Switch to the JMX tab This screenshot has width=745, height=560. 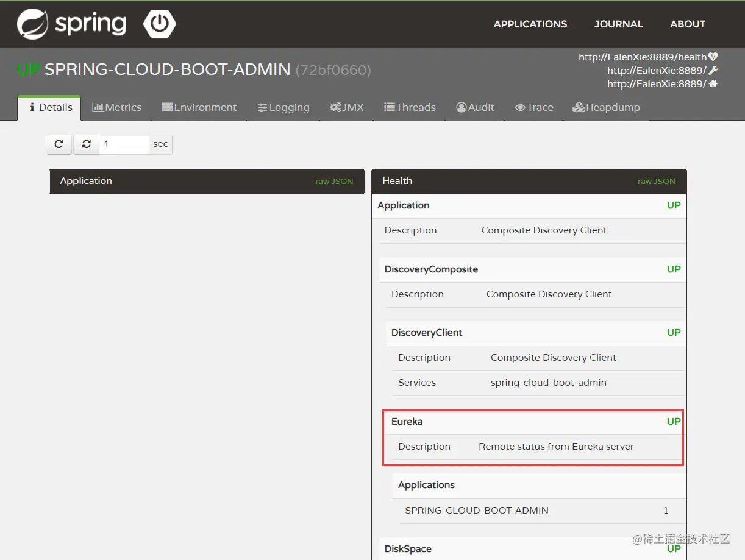(347, 108)
